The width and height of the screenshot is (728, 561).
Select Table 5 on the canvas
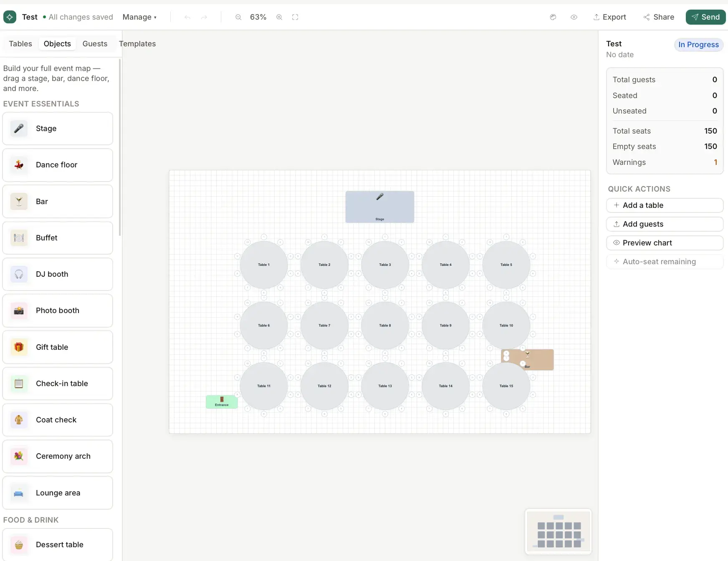pos(506,265)
